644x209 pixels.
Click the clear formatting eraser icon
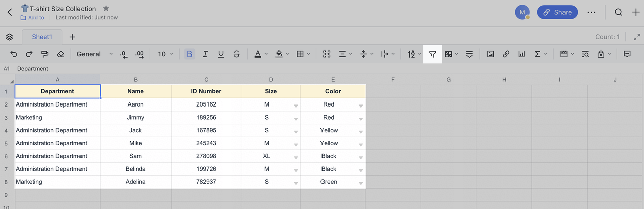60,54
